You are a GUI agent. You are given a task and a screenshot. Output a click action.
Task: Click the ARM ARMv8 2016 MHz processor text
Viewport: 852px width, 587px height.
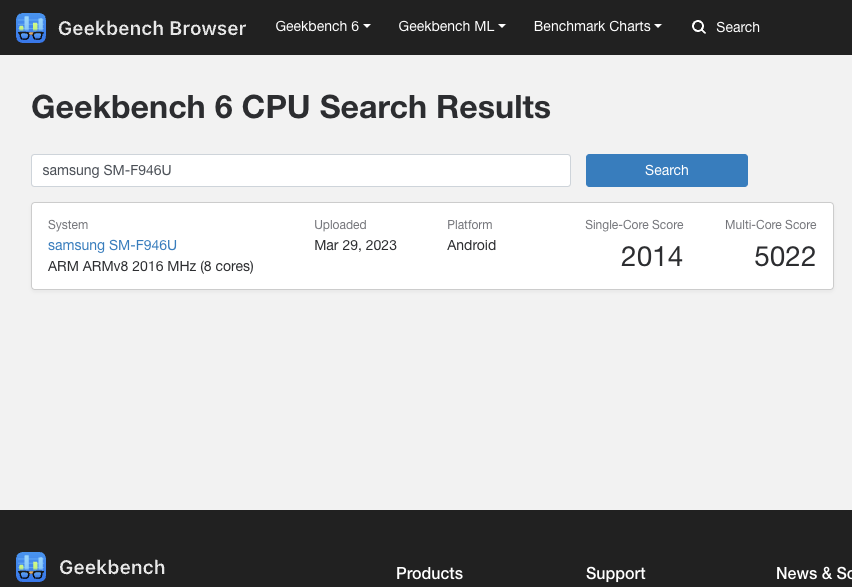click(x=150, y=266)
